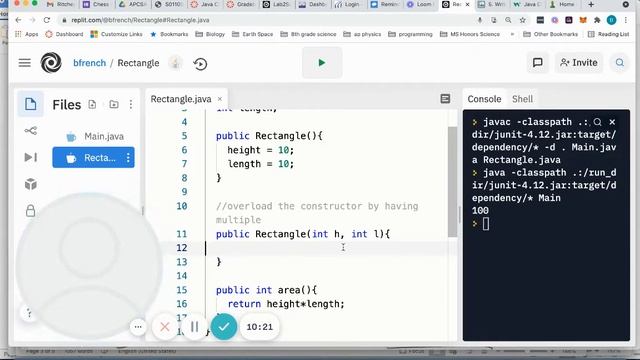Reload the browser page
The image size is (640, 360).
coord(47,20)
